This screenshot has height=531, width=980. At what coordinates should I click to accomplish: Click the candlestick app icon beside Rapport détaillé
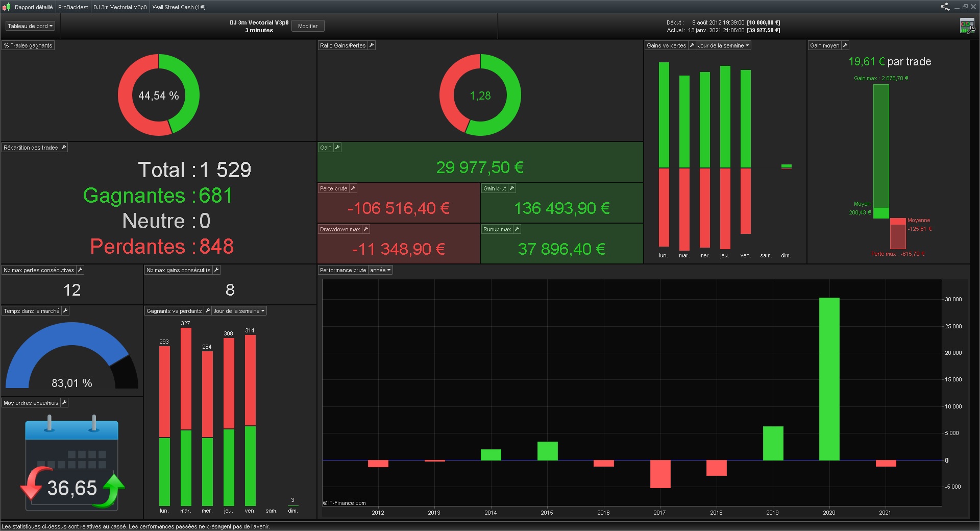(7, 7)
